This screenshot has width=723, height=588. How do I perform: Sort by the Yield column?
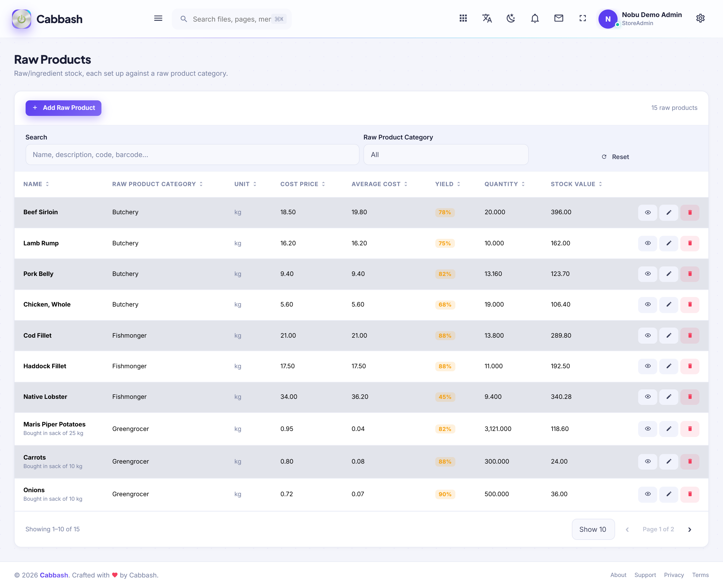(448, 184)
